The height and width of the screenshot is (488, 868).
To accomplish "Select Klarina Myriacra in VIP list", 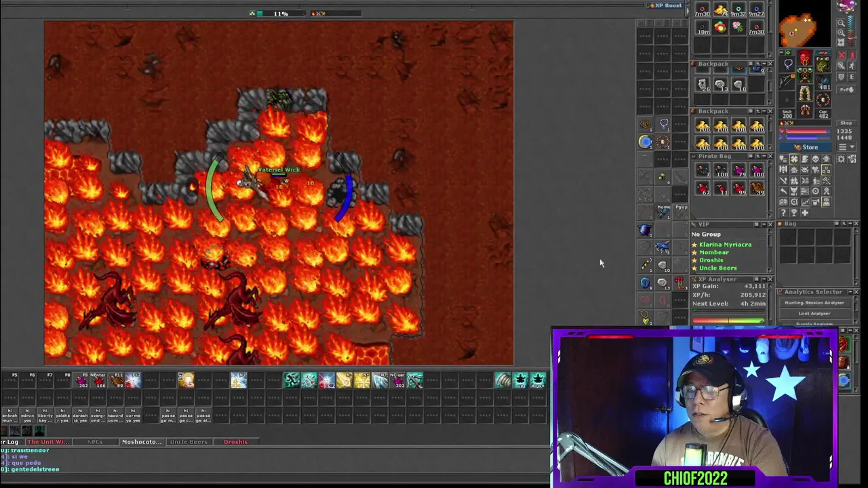I will click(725, 244).
